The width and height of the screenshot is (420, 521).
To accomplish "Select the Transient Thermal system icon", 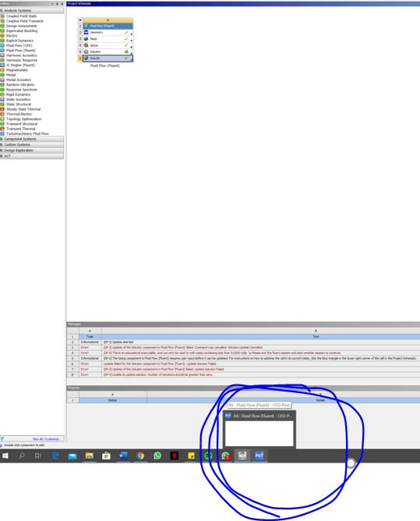I will pyautogui.click(x=2, y=129).
